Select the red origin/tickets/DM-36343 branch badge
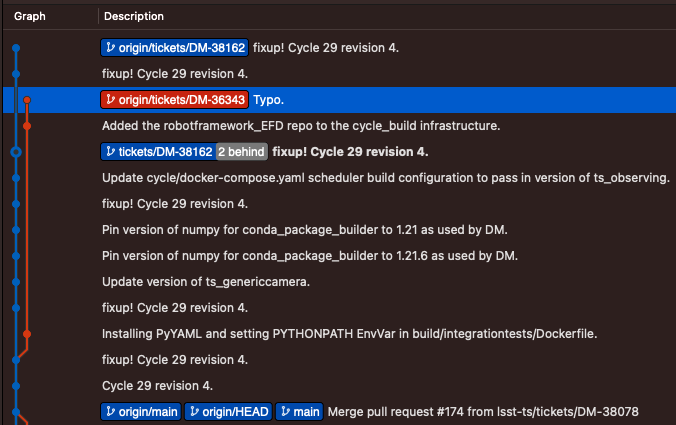Image resolution: width=676 pixels, height=425 pixels. tap(175, 100)
